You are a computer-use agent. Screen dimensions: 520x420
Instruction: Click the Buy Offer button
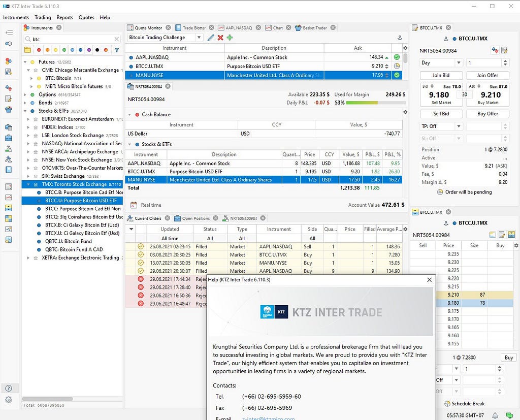[487, 113]
